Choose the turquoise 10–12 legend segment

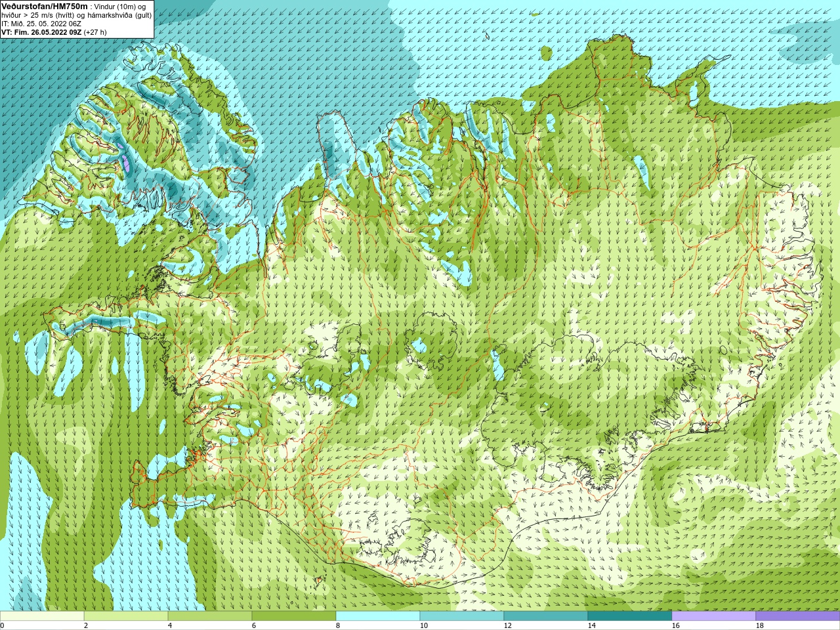coord(462,616)
